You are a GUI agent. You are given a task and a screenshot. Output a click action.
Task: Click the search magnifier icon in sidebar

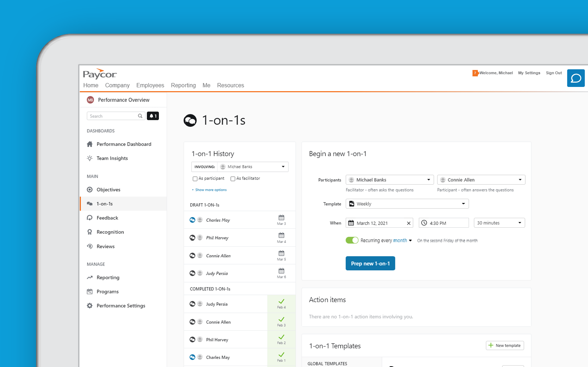pos(140,116)
